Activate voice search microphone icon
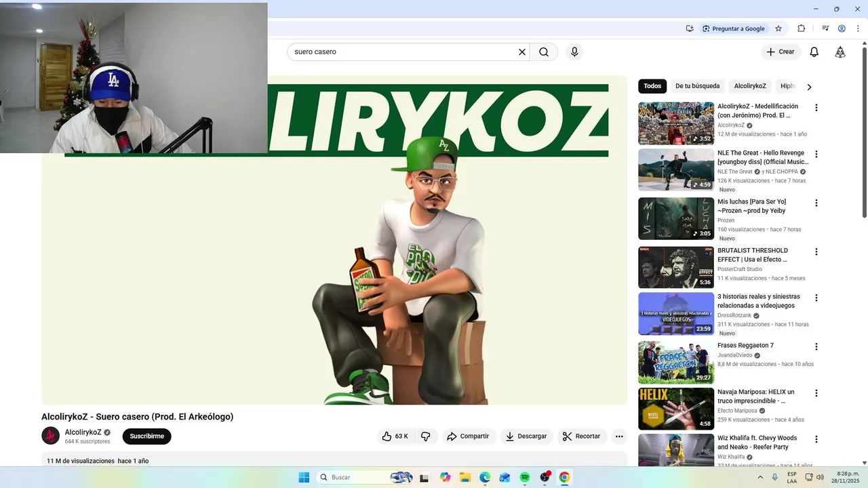Viewport: 868px width, 488px height. pos(574,52)
